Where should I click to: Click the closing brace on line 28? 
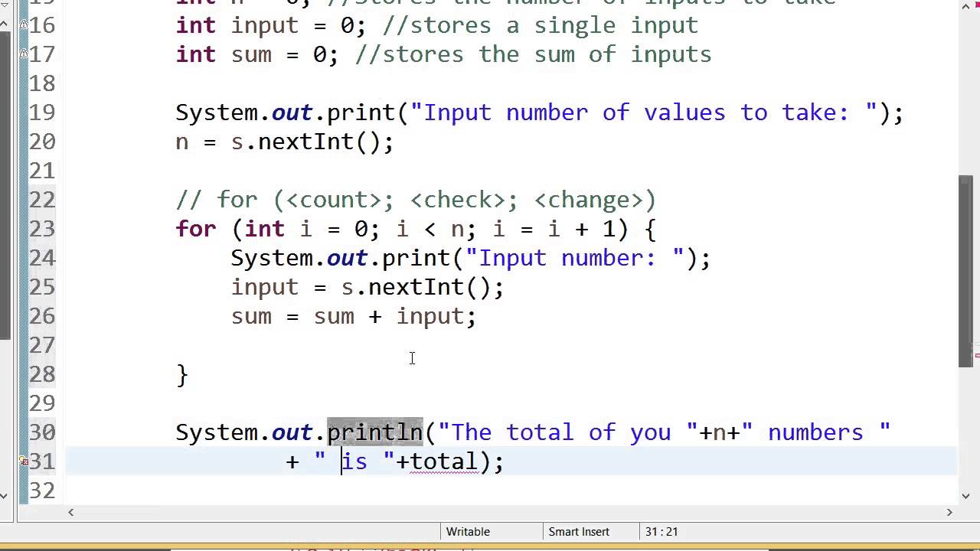(x=182, y=374)
